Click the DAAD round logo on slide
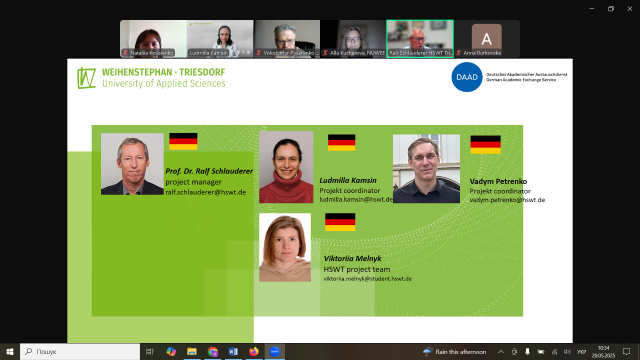 [x=467, y=77]
